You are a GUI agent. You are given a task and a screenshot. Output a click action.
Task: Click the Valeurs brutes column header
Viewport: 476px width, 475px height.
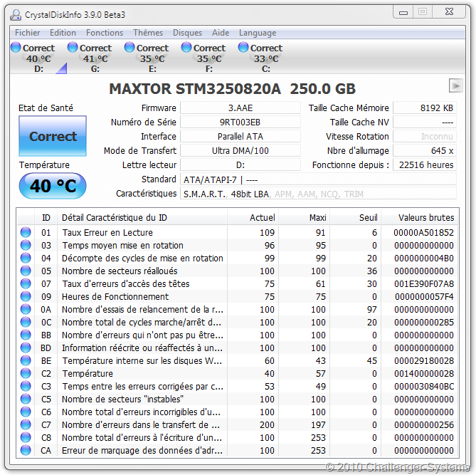pyautogui.click(x=420, y=218)
